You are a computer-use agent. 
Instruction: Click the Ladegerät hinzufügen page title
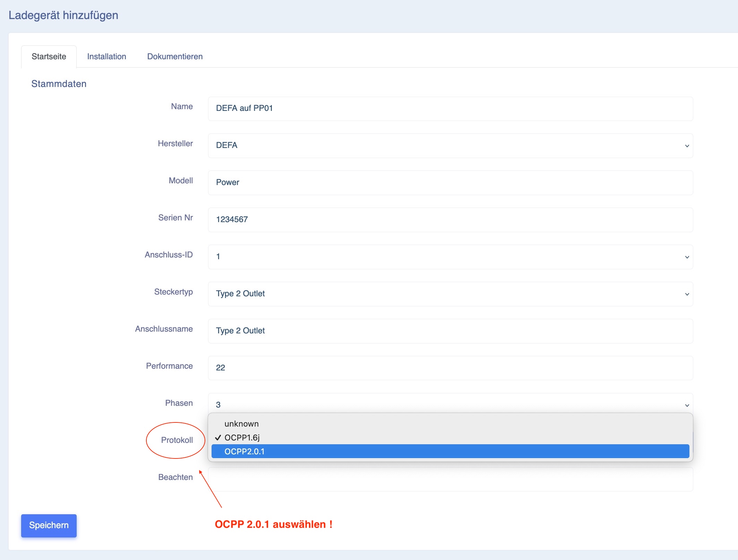(x=63, y=15)
